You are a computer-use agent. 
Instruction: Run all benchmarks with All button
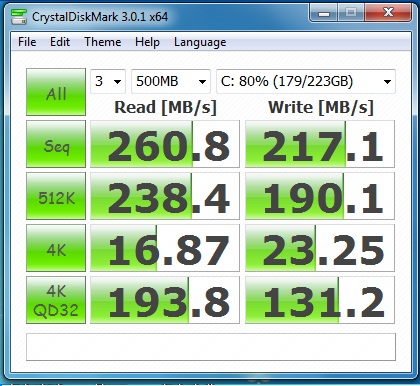click(56, 92)
